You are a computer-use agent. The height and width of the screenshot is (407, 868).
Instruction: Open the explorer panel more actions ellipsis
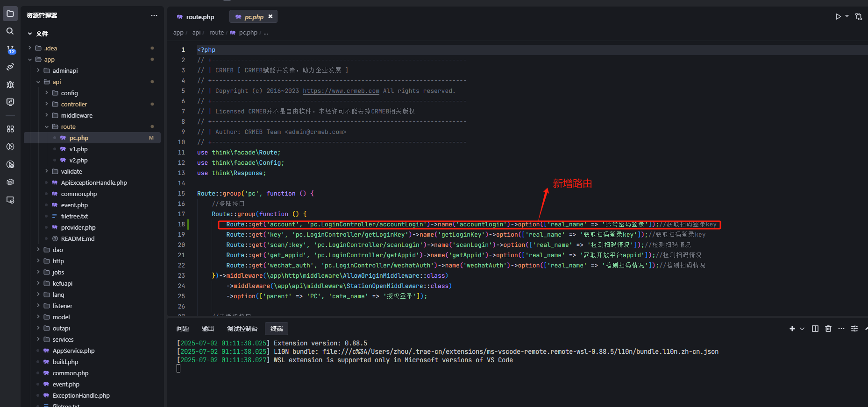coord(154,15)
